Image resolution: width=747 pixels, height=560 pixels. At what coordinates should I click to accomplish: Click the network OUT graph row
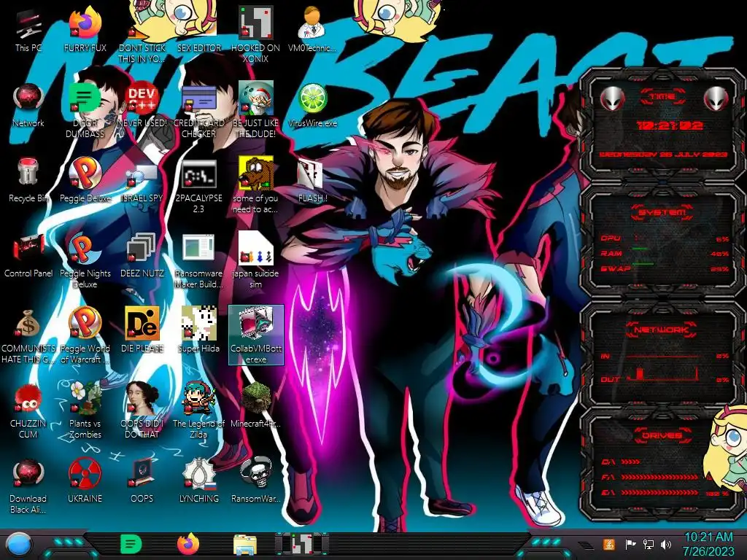[665, 376]
